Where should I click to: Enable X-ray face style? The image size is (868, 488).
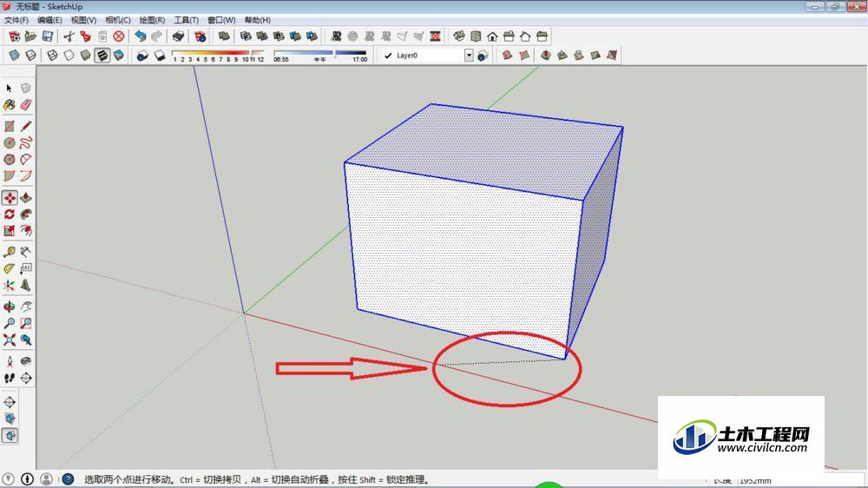[x=15, y=56]
